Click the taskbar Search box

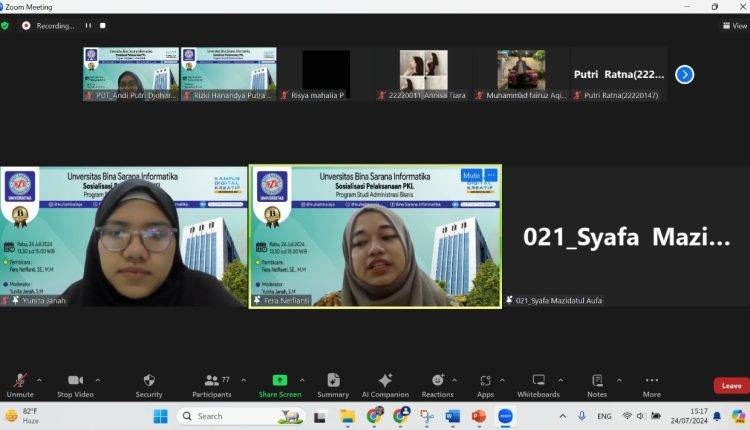[x=241, y=416]
